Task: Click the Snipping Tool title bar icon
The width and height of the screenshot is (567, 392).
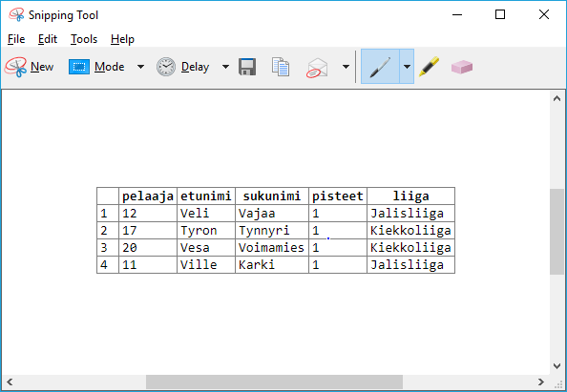Action: [16, 15]
